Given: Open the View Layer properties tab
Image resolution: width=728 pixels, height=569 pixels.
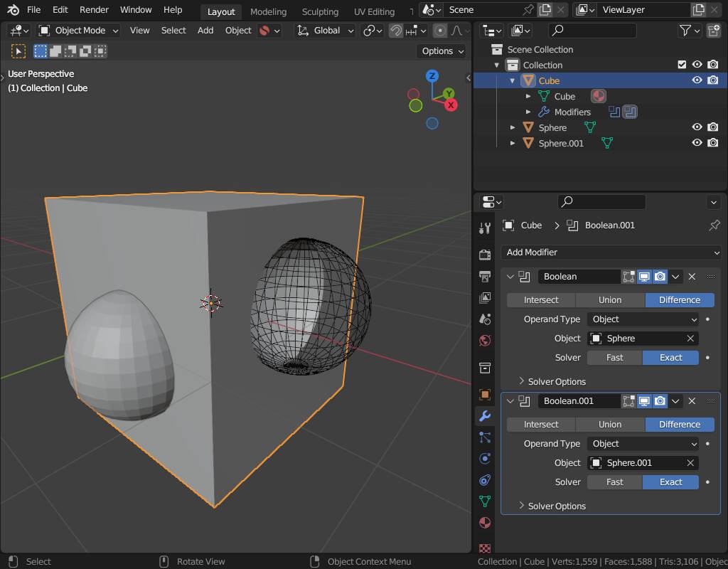Looking at the screenshot, I should coord(485,297).
